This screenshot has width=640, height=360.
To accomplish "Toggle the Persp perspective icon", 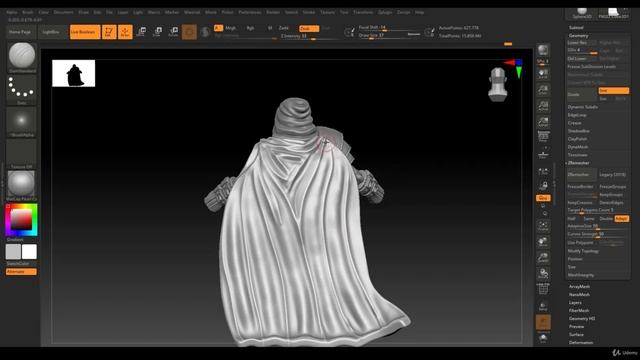I will point(543,137).
